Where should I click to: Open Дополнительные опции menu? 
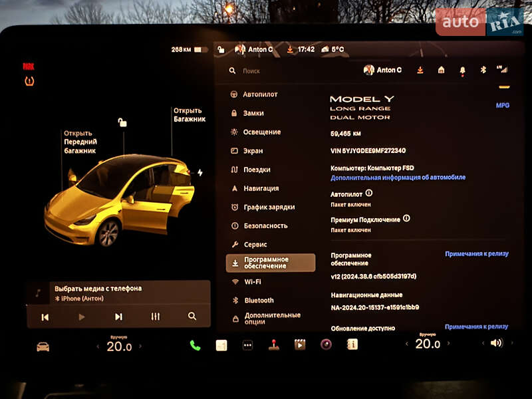267,319
